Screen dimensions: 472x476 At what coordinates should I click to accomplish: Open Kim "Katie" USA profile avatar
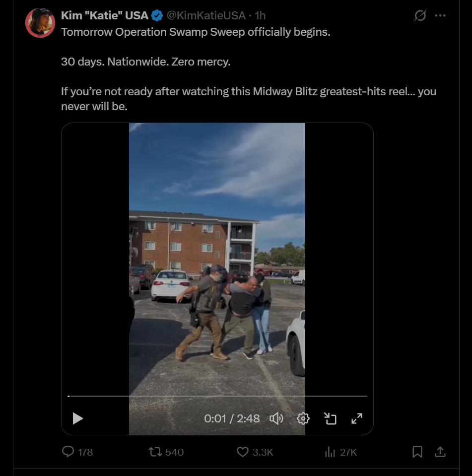[x=40, y=23]
